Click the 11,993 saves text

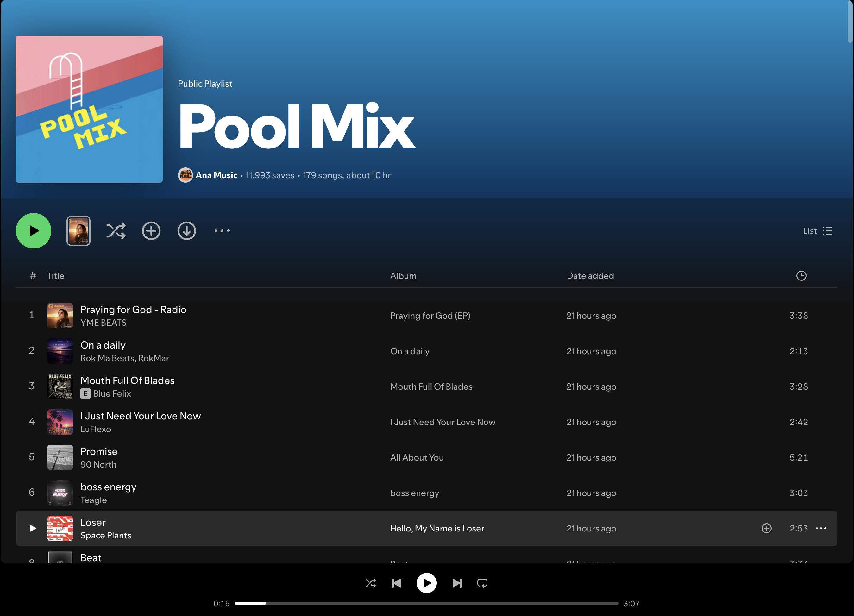(270, 175)
